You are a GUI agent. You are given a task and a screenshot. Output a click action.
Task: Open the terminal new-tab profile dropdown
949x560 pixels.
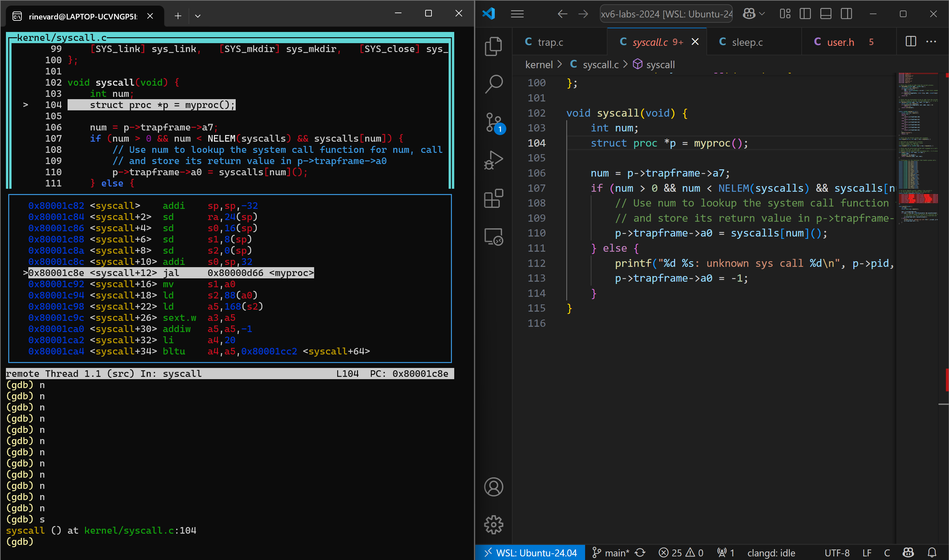pos(197,16)
